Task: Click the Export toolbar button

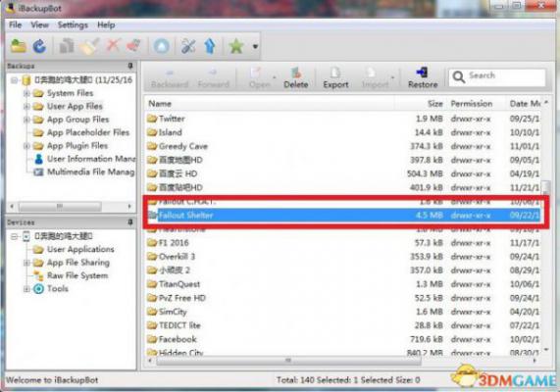Action: (335, 77)
